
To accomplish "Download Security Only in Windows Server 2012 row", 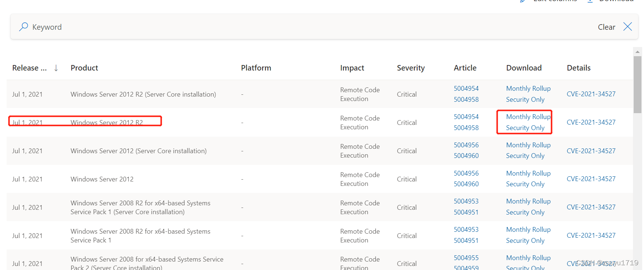I will coord(525,184).
